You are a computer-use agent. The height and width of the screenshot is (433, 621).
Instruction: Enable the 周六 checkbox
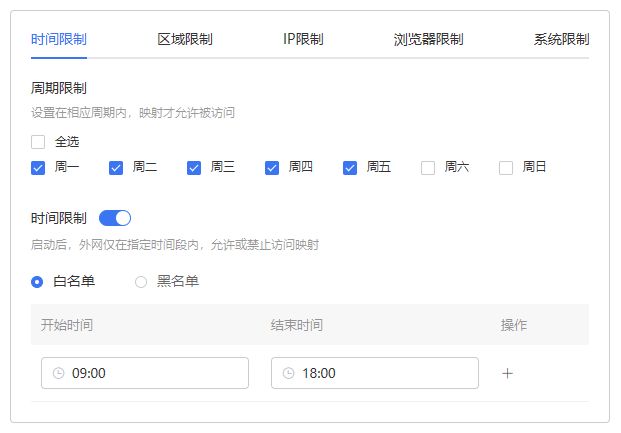(x=428, y=168)
